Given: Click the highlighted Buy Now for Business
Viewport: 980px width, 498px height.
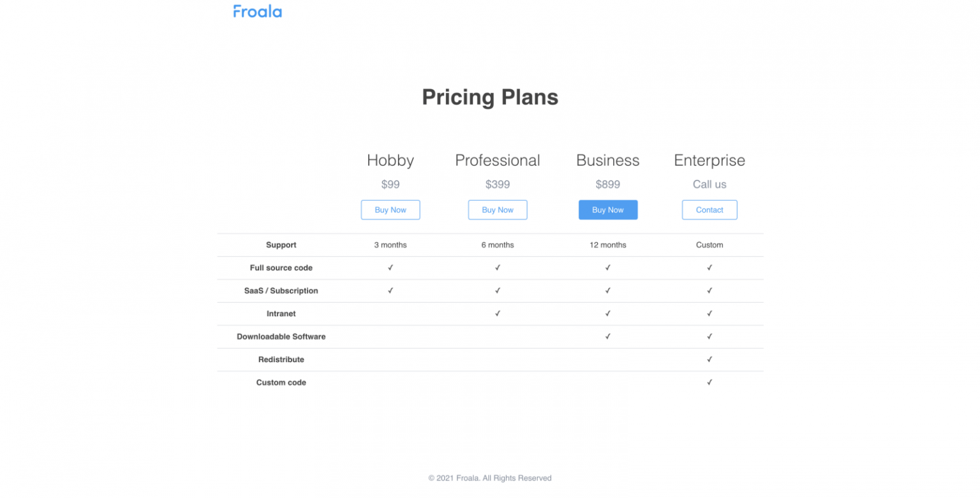Looking at the screenshot, I should [608, 210].
